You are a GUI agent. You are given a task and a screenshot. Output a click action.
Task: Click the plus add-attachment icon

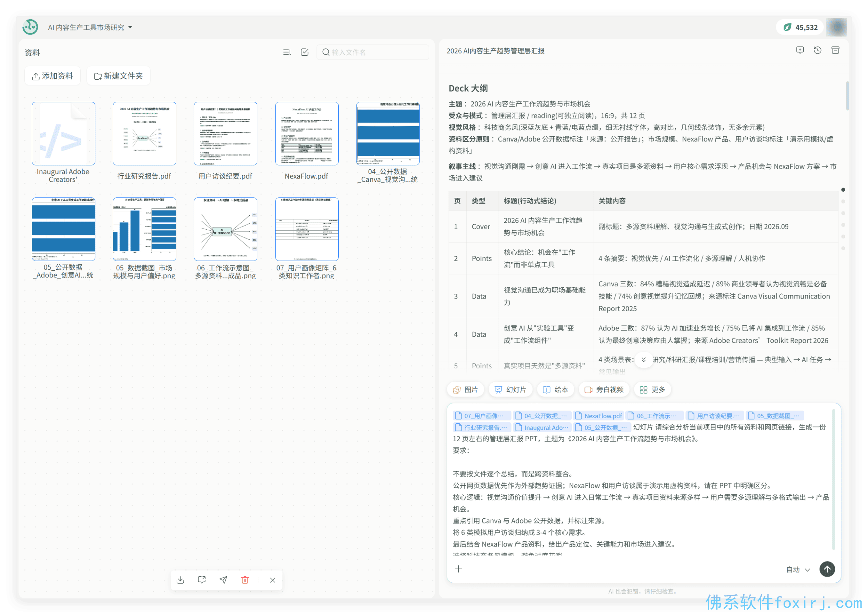(x=458, y=569)
